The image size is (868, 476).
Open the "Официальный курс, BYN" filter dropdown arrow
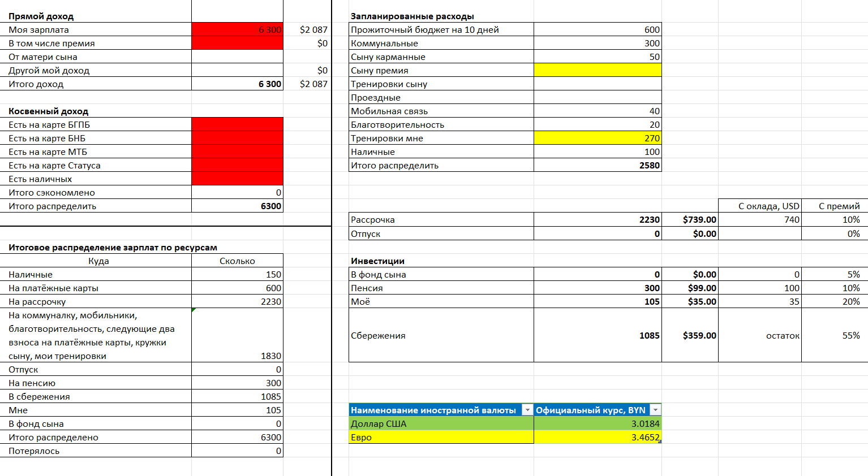click(x=655, y=410)
